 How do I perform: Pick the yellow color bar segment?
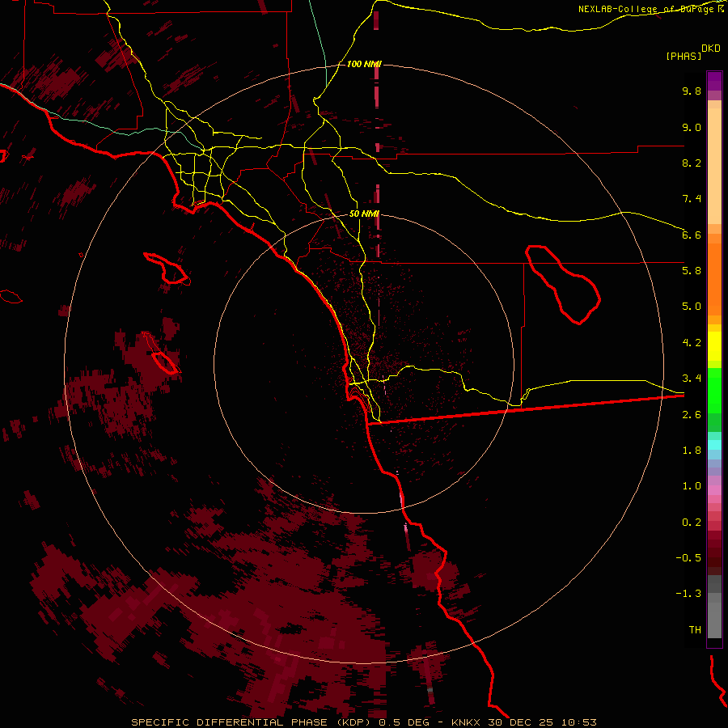pos(714,346)
